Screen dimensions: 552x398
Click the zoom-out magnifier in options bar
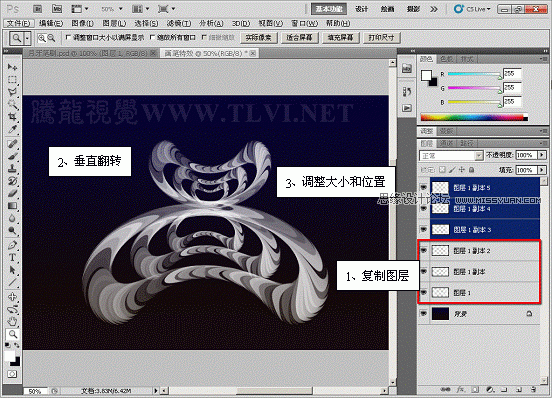[x=51, y=38]
